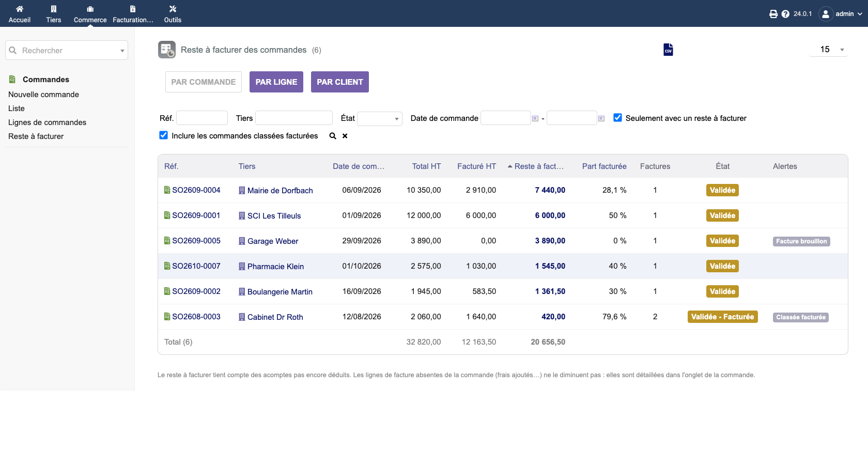Screen dimensions: 868x465
Task: Uncheck Inclure les commandes classées facturées
Action: 163,135
